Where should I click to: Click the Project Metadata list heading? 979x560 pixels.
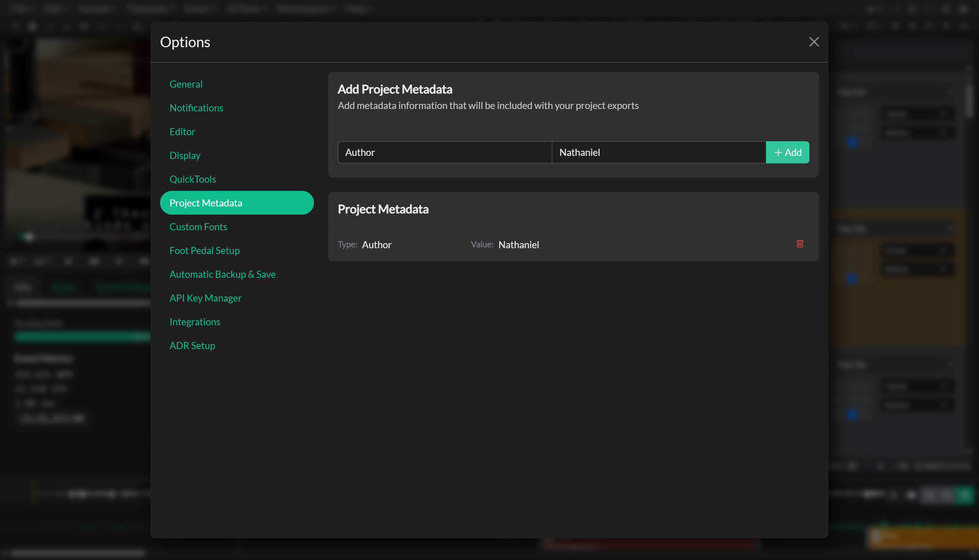point(383,209)
